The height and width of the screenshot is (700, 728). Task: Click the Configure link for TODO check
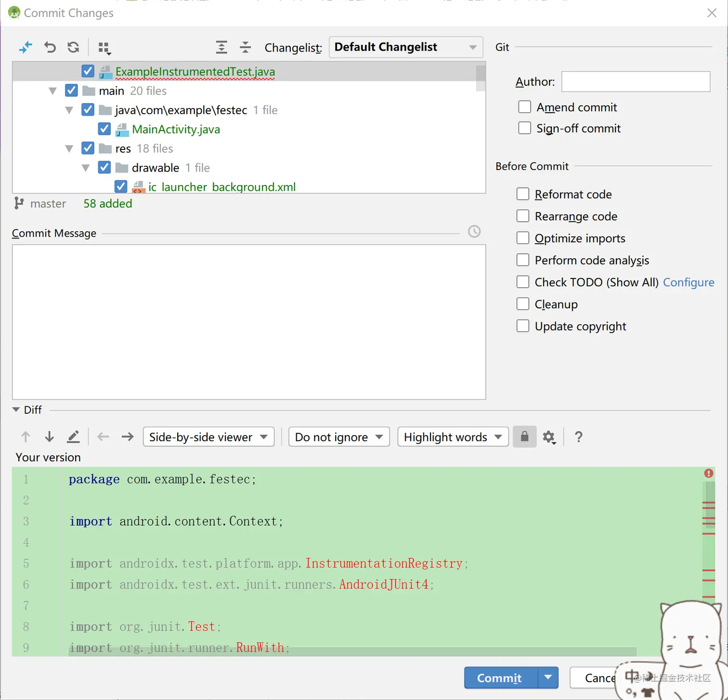689,282
